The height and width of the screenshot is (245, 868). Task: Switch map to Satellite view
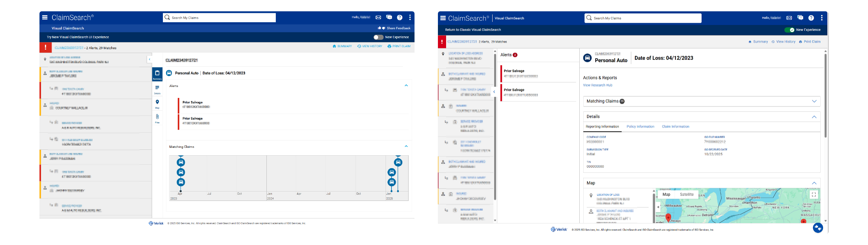pyautogui.click(x=686, y=194)
